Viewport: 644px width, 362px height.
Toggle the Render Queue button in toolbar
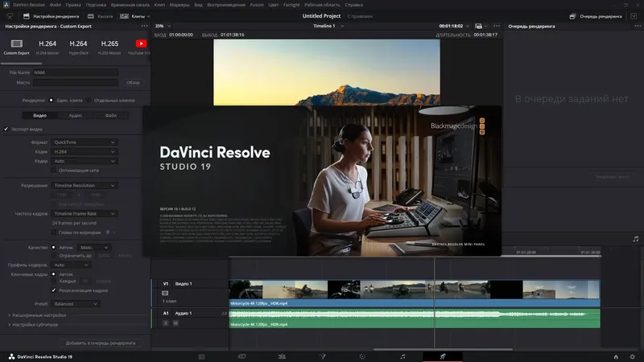(596, 16)
